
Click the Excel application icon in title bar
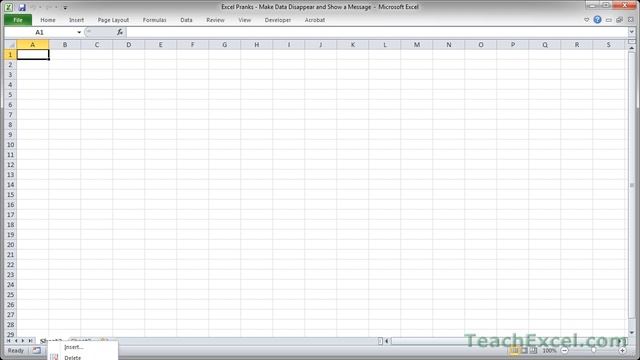8,7
